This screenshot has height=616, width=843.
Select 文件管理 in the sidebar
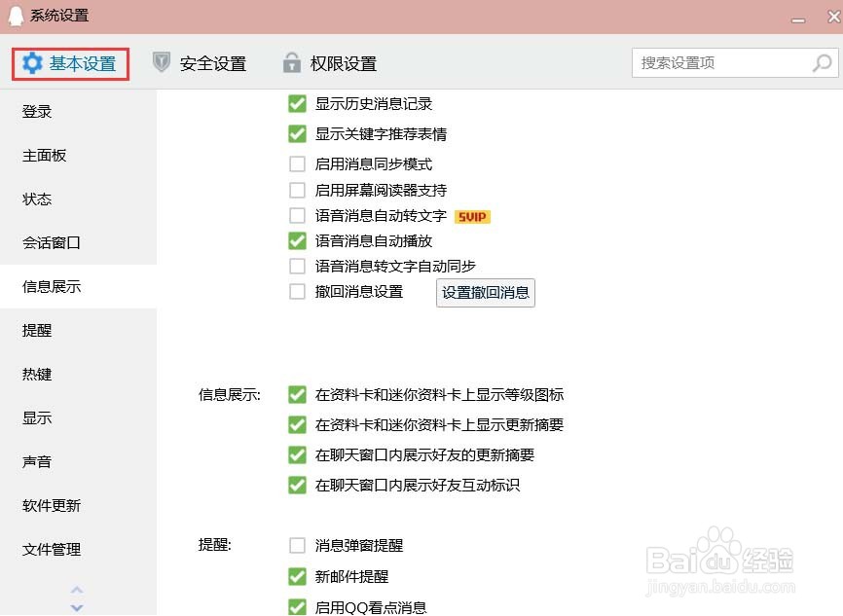click(79, 549)
